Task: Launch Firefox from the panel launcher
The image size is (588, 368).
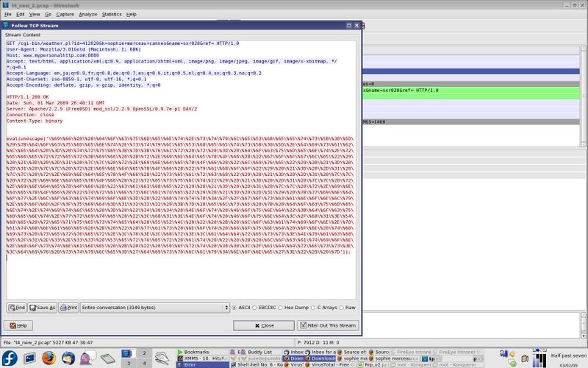Action: pyautogui.click(x=49, y=358)
